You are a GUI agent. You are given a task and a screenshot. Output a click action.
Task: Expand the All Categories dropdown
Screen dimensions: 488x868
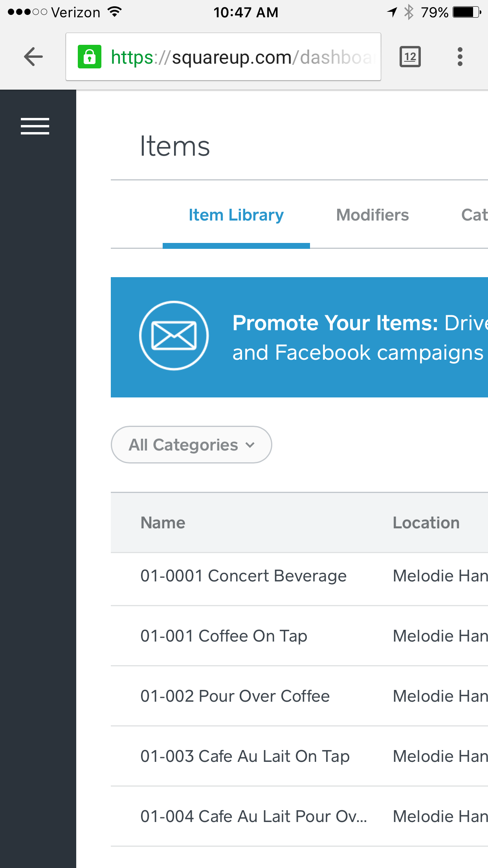click(x=191, y=445)
